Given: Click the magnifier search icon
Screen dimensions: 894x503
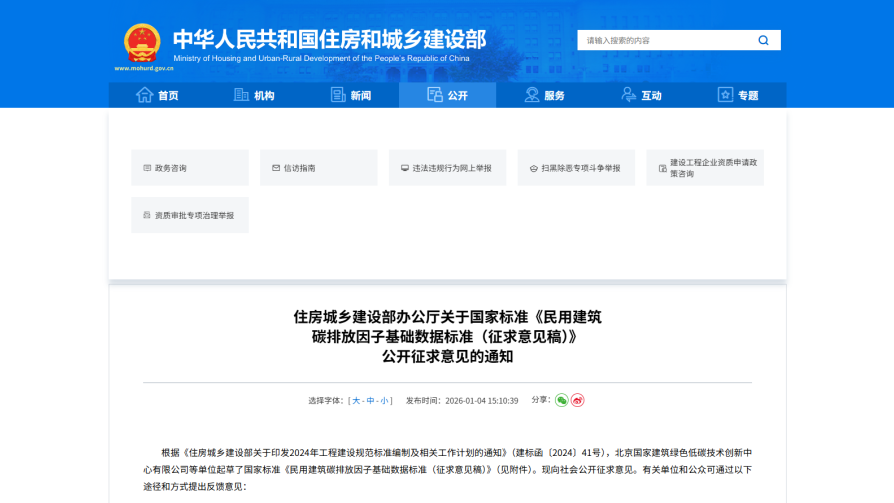Looking at the screenshot, I should tap(764, 40).
